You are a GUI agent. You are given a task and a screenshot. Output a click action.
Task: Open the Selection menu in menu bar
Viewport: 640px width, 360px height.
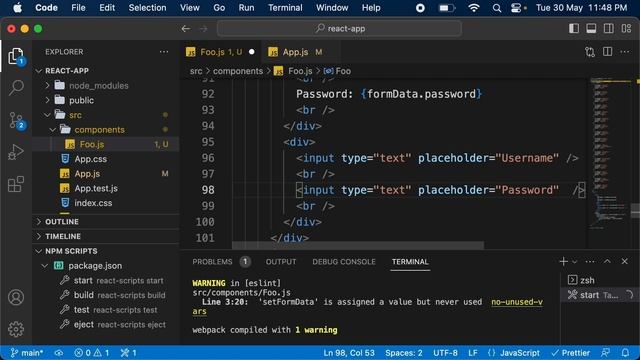point(147,8)
